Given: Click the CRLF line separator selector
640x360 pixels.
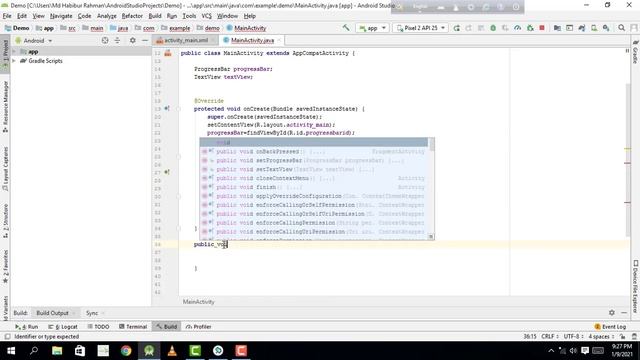Looking at the screenshot, I should tap(549, 336).
